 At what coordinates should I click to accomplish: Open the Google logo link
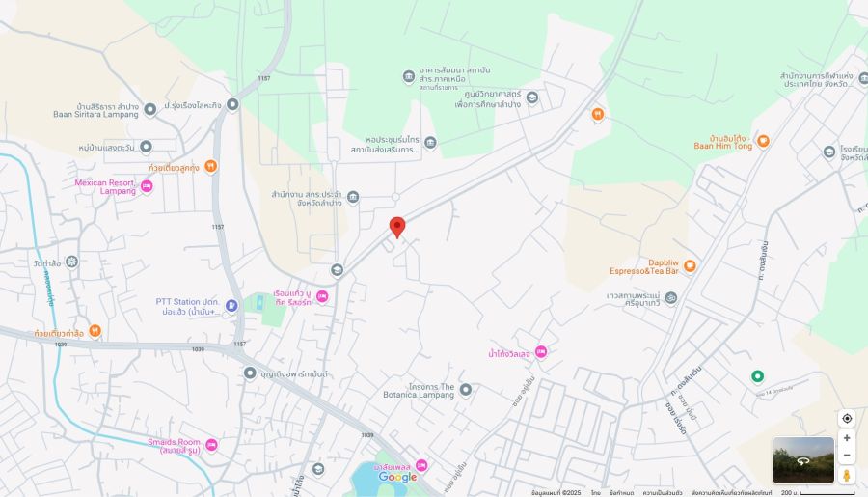(x=397, y=477)
